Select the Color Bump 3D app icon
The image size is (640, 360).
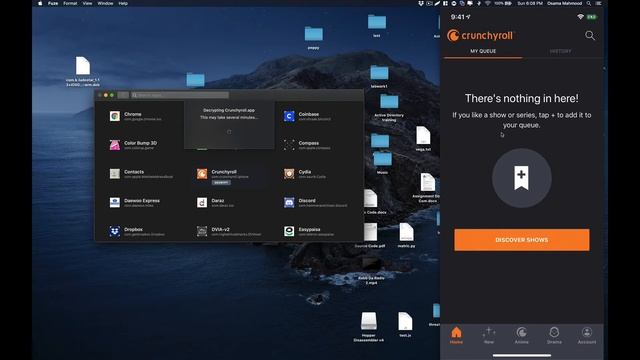click(115, 145)
